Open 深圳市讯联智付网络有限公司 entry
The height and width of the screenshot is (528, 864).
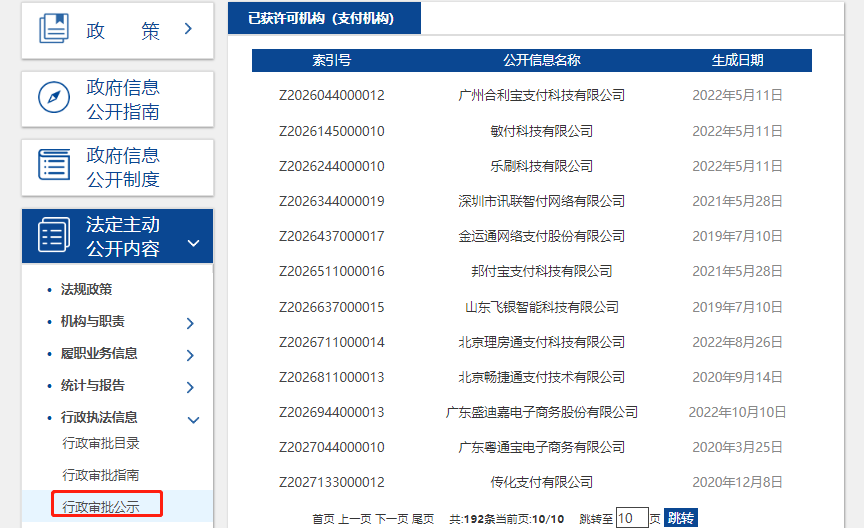click(x=542, y=201)
